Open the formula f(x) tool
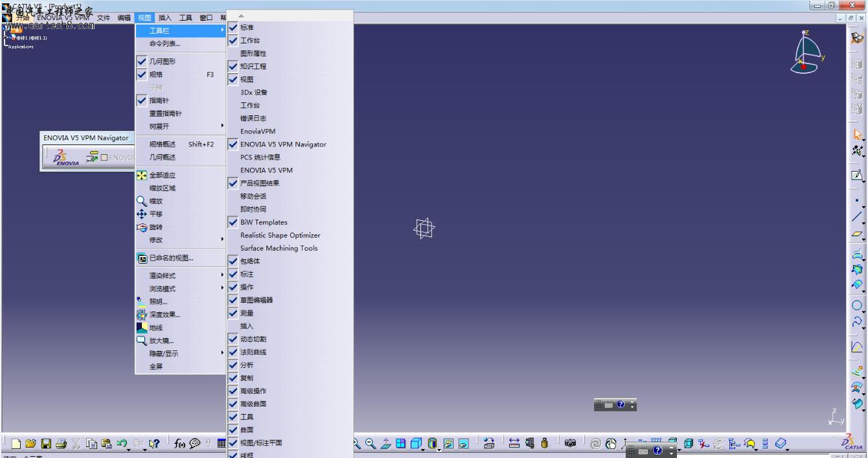Screen dimensions: 868x458 click(179, 444)
